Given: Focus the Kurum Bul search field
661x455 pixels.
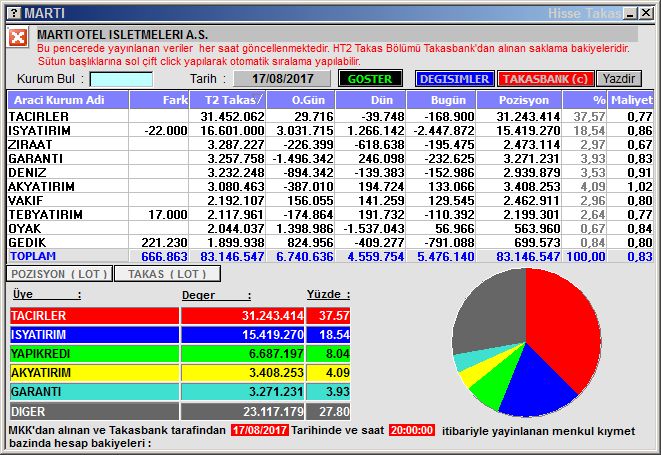Looking at the screenshot, I should [121, 79].
